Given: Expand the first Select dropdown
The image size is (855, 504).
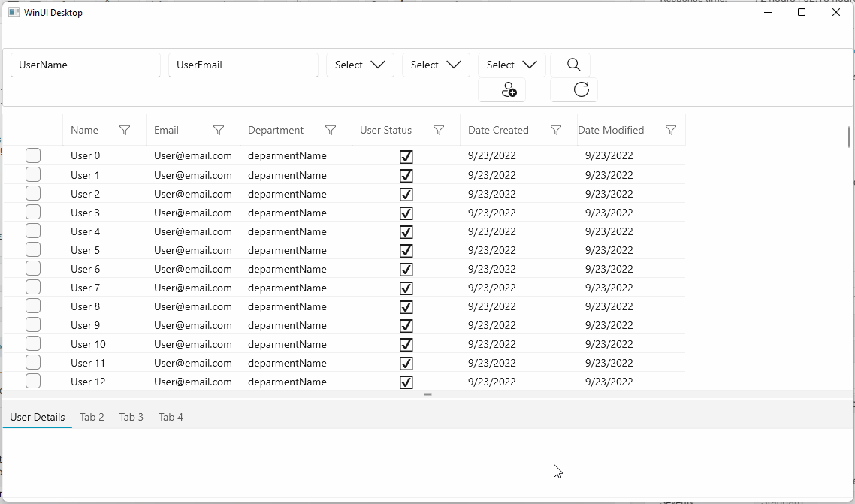Looking at the screenshot, I should tap(360, 65).
